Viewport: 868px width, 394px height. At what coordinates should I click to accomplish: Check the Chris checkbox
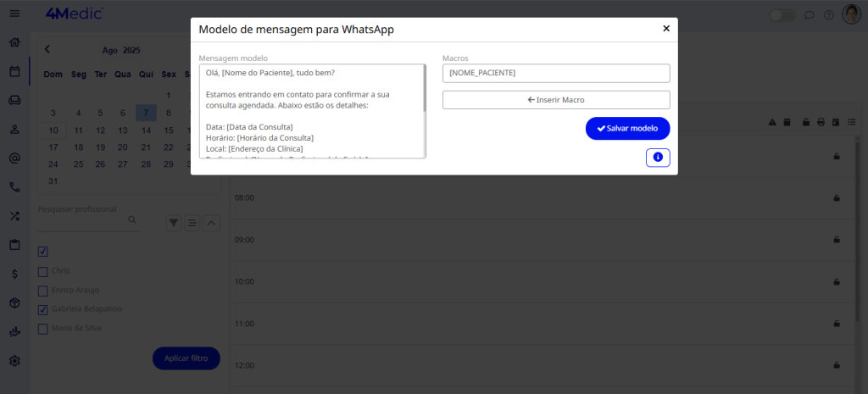[x=42, y=272]
